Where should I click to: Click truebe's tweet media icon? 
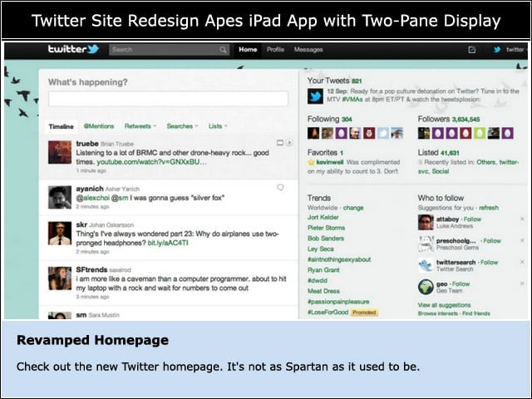[x=280, y=142]
